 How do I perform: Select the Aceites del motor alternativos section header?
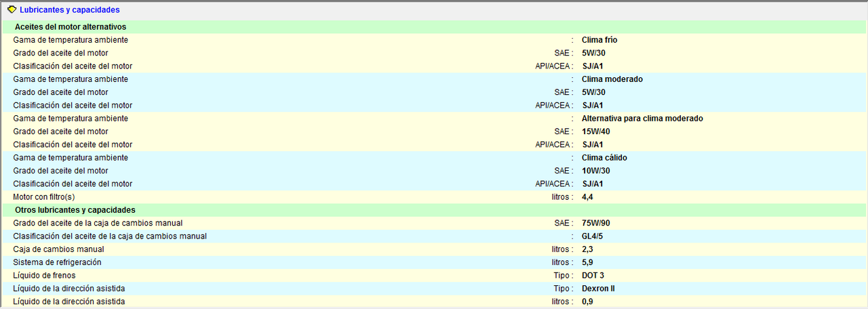(x=71, y=26)
